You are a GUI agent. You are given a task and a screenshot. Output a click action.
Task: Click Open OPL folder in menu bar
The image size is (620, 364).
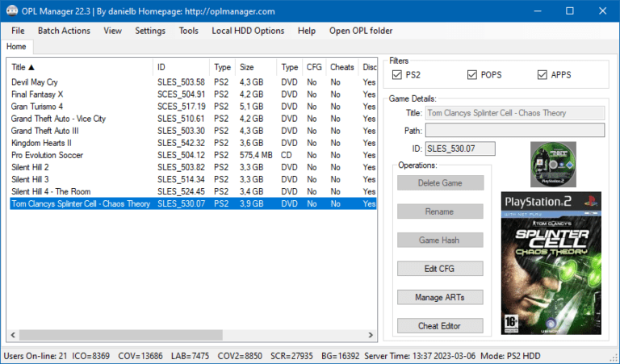[x=361, y=31]
